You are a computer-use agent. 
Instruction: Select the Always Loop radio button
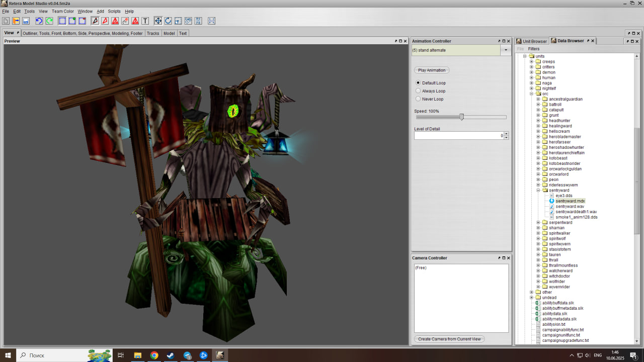pyautogui.click(x=418, y=90)
